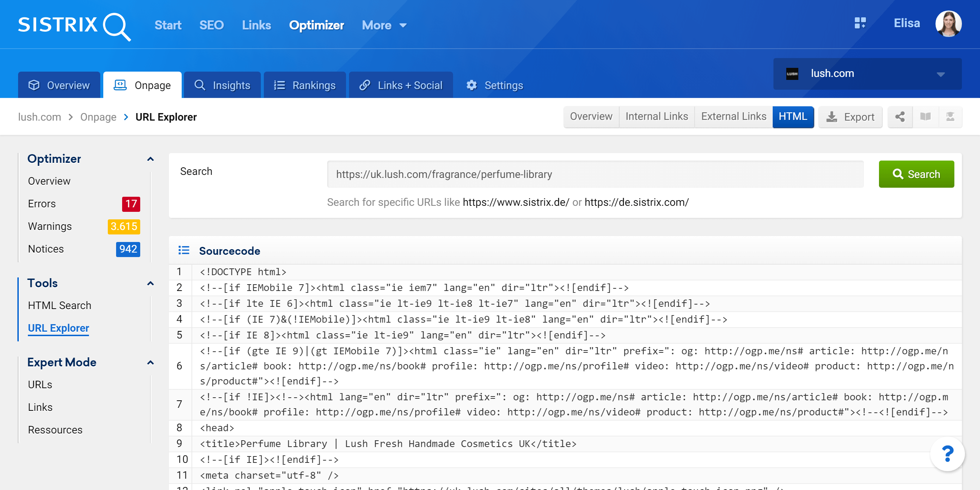Click the red 17 errors badge
The height and width of the screenshot is (490, 980).
coord(131,204)
